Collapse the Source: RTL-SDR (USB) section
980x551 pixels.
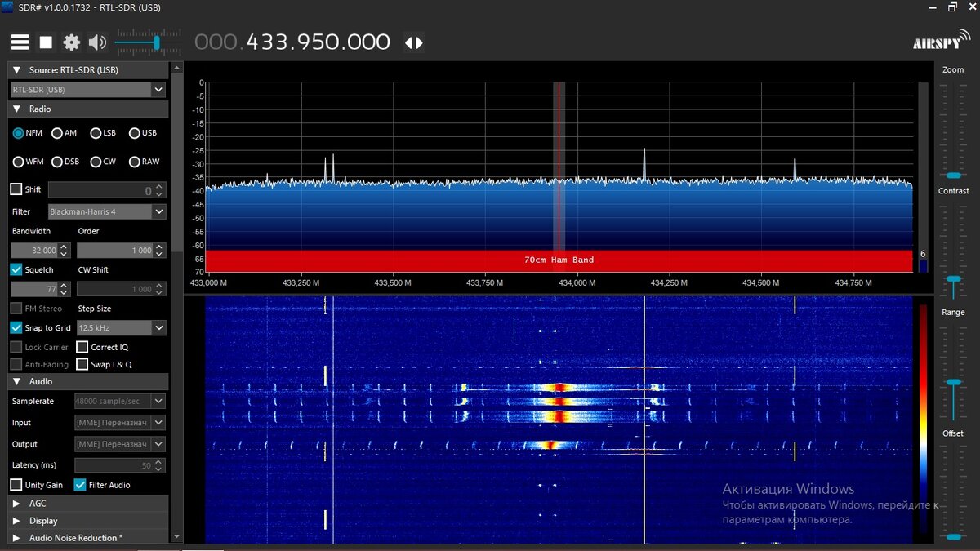point(17,70)
